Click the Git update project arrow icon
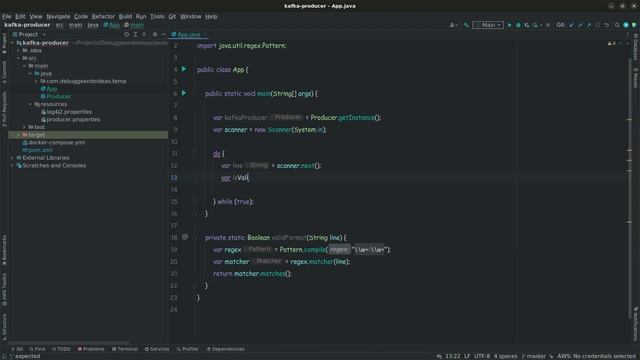Image resolution: width=640 pixels, height=360 pixels. (x=572, y=25)
